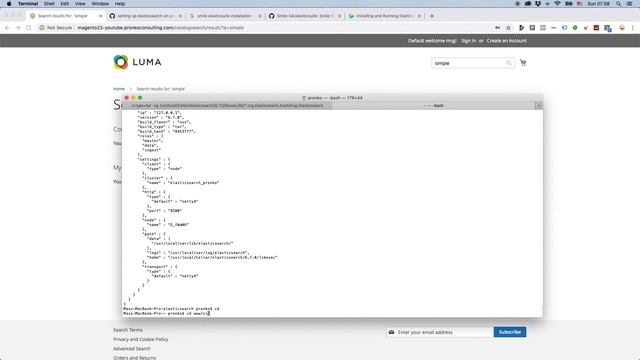Click the 'Not Secure' site info indicator

[56, 28]
